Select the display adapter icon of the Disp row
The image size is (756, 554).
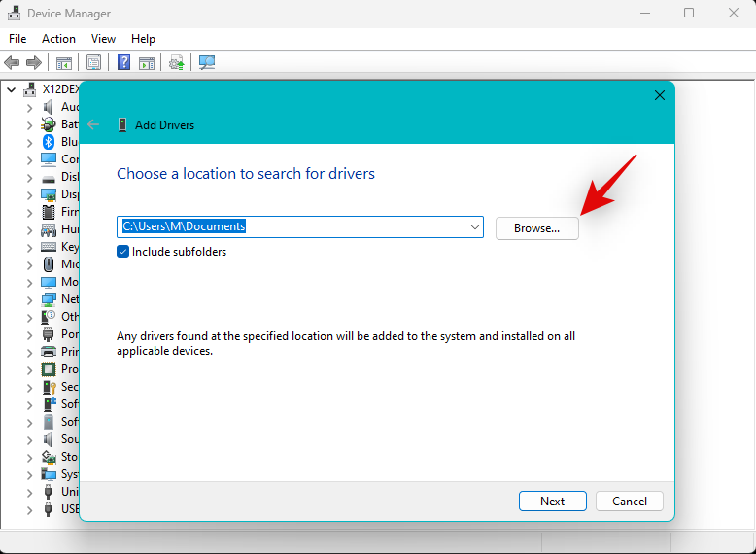coord(49,194)
